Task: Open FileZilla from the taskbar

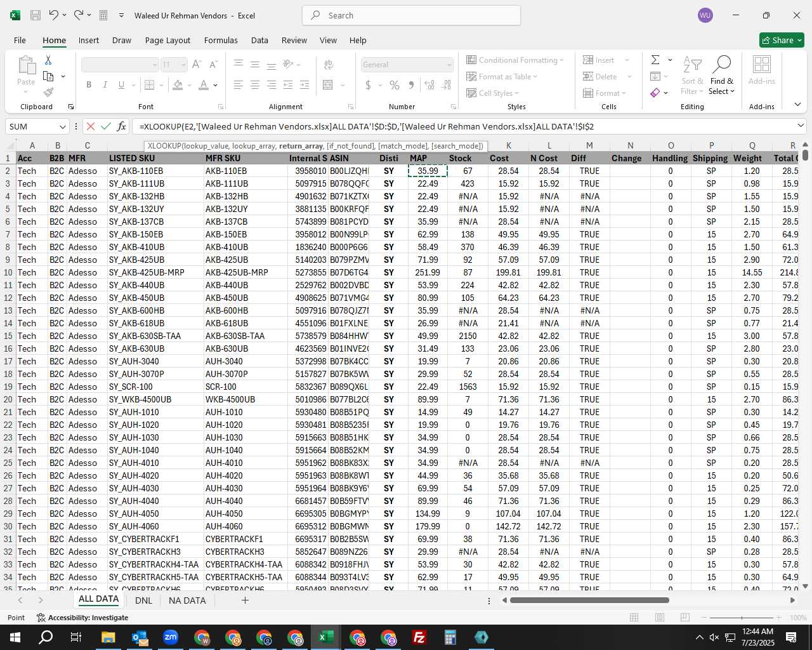Action: [419, 637]
